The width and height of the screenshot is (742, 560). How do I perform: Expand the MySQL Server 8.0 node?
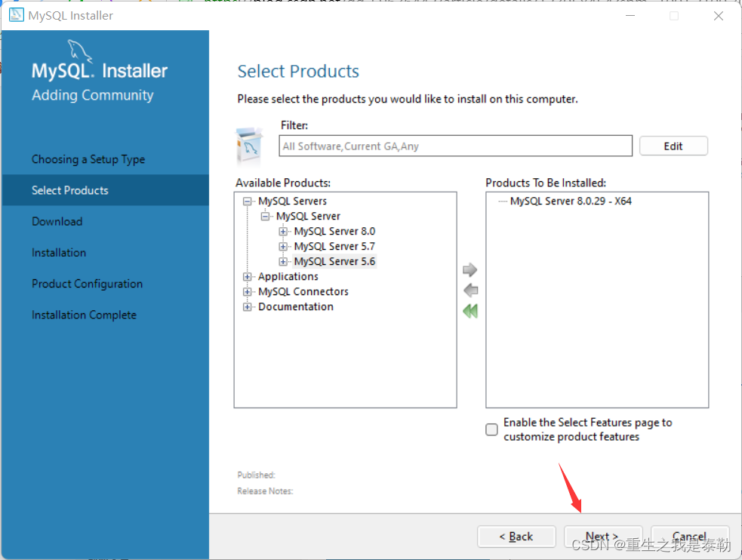tap(283, 231)
